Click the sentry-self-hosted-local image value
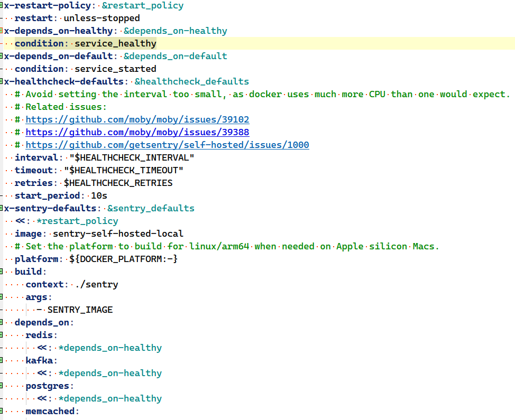The width and height of the screenshot is (515, 420). 118,234
